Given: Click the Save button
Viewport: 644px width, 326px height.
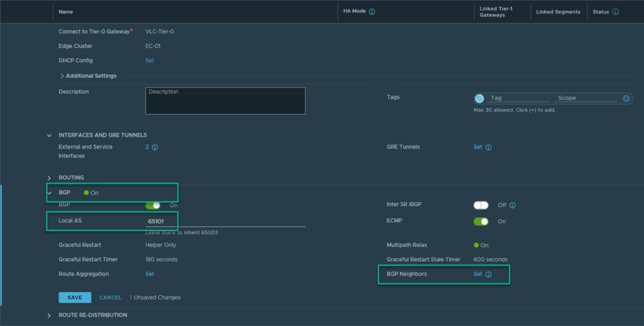Looking at the screenshot, I should 75,298.
